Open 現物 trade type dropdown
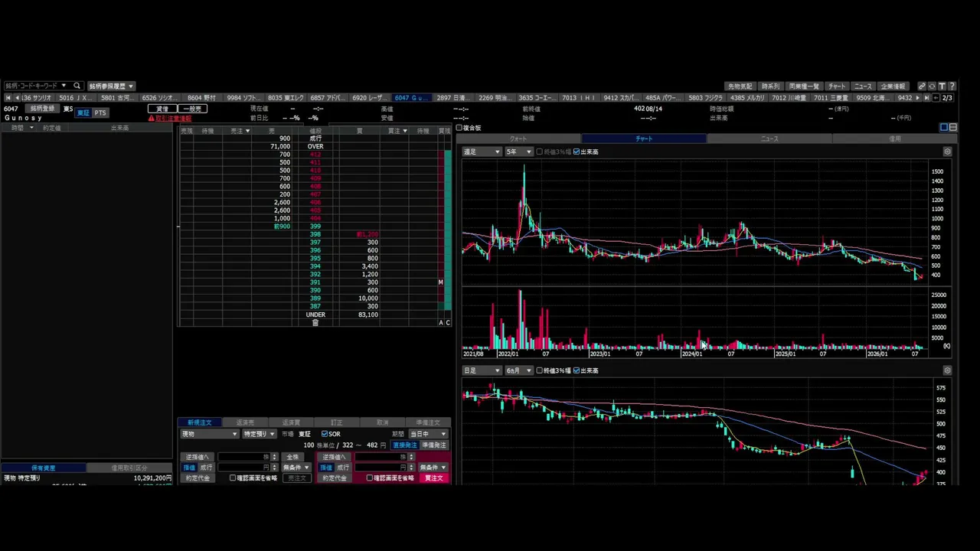980x551 pixels. coord(209,434)
